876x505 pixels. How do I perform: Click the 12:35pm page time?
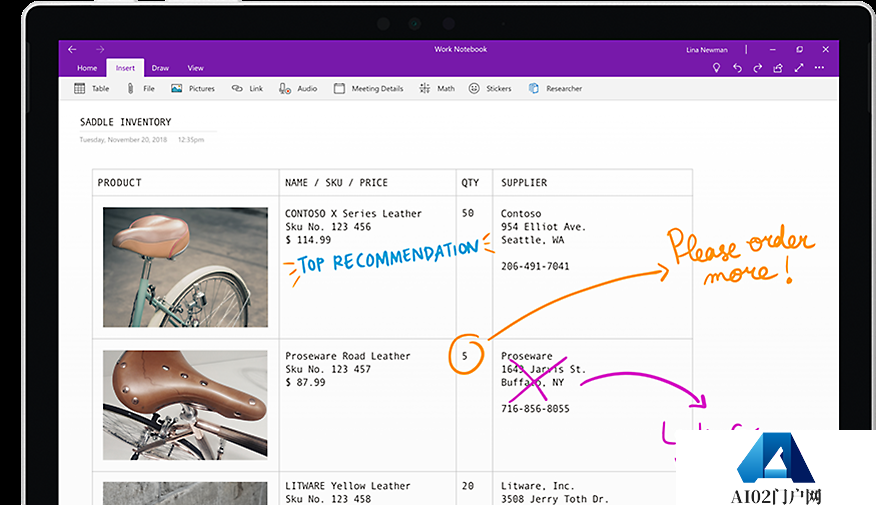tap(191, 140)
